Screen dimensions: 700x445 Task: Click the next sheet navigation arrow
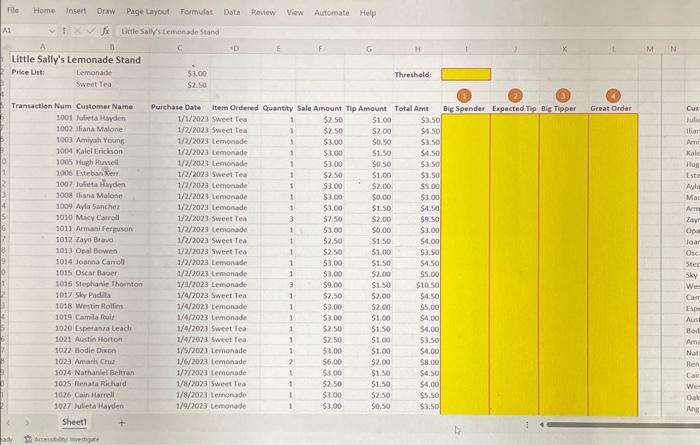(x=27, y=423)
